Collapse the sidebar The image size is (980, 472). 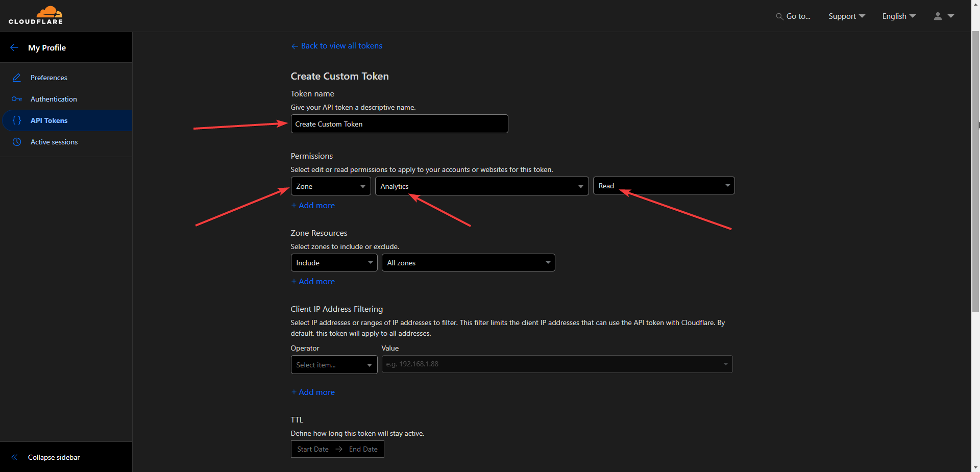point(54,457)
